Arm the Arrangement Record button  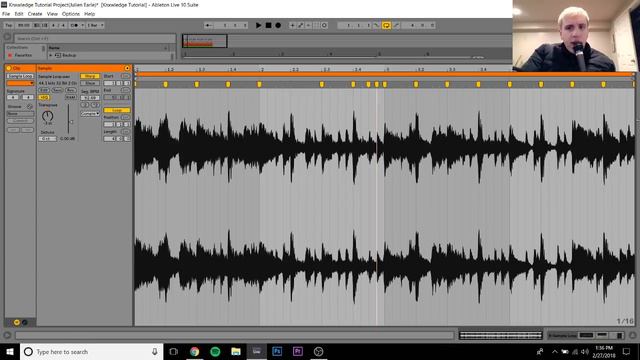pyautogui.click(x=278, y=25)
